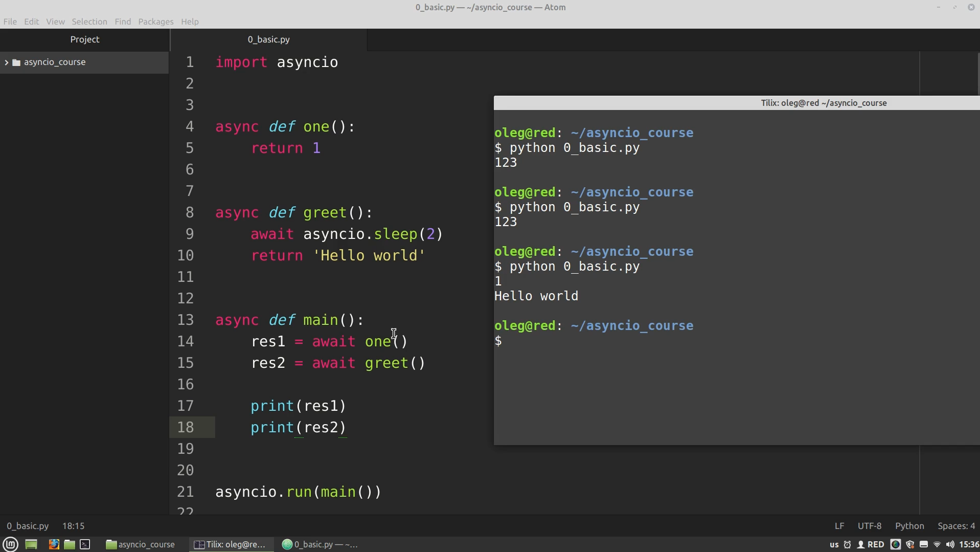The height and width of the screenshot is (552, 980).
Task: Change the UTF-8 encoding selector
Action: click(869, 526)
